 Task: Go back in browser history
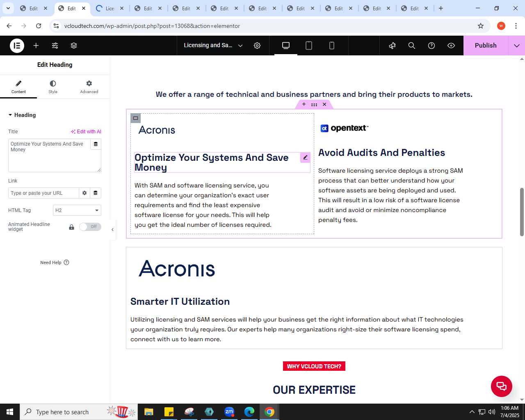click(x=9, y=26)
